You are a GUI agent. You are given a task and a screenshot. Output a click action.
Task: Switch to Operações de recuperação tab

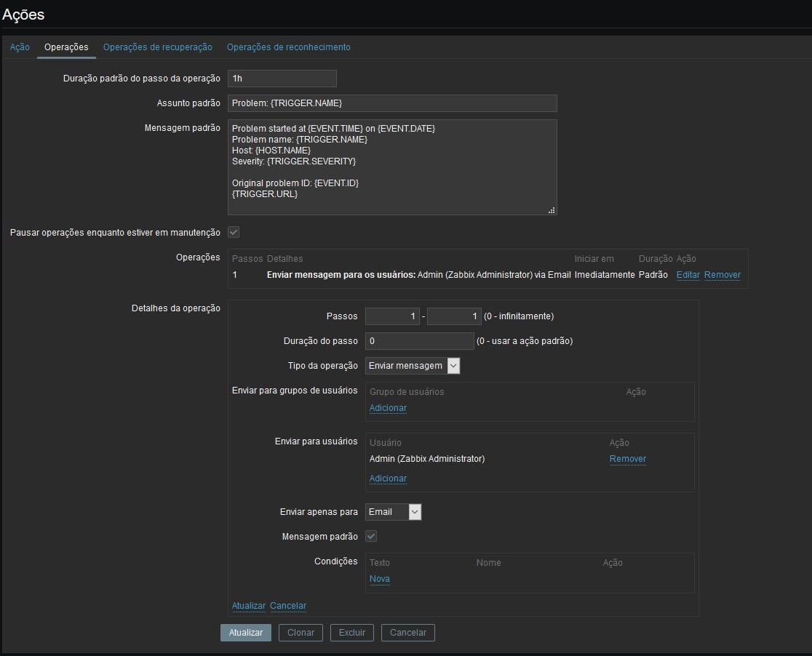pyautogui.click(x=157, y=47)
